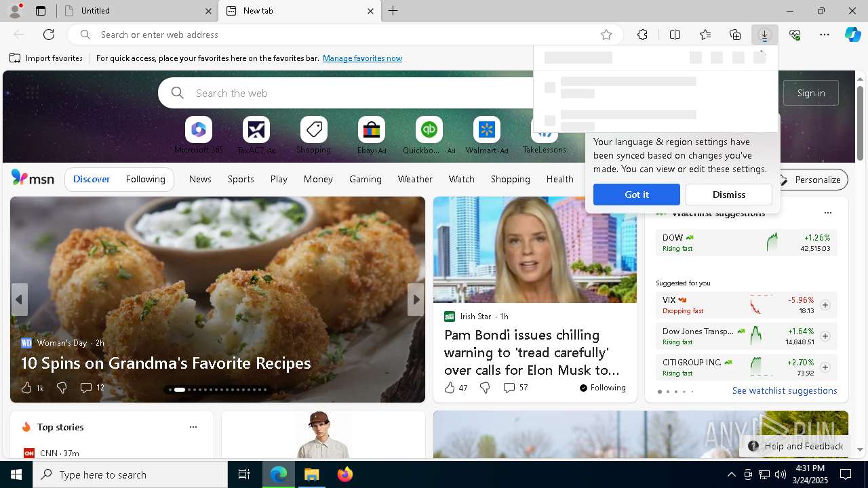Open the DOW stock row
Viewport: 868px width, 488px height.
746,243
